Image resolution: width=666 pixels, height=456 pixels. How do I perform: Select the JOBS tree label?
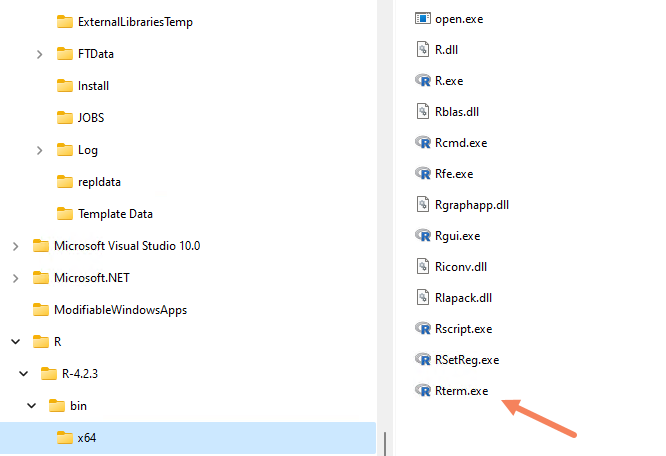pos(91,118)
